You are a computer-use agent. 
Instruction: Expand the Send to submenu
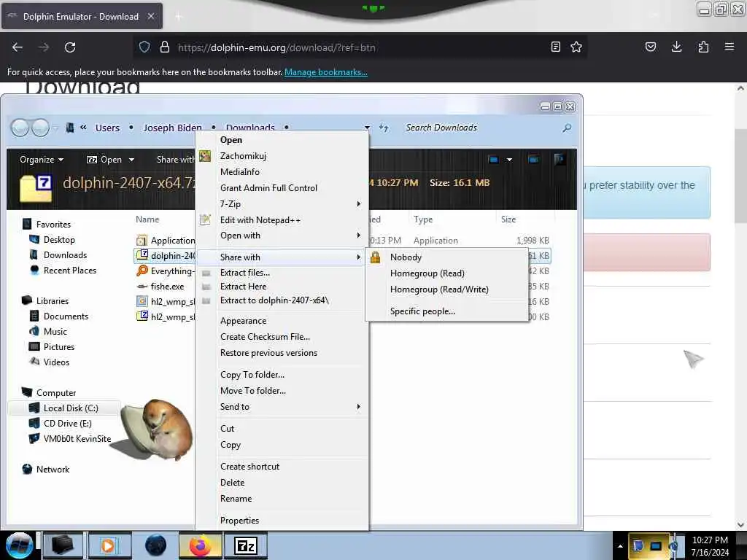[282, 407]
